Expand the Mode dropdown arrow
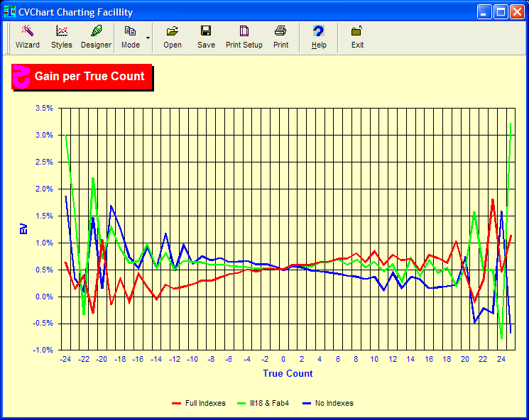This screenshot has width=529, height=420. pyautogui.click(x=148, y=36)
